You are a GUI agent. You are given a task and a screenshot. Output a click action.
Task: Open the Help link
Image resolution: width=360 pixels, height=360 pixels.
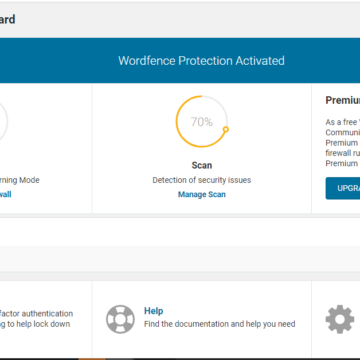154,311
